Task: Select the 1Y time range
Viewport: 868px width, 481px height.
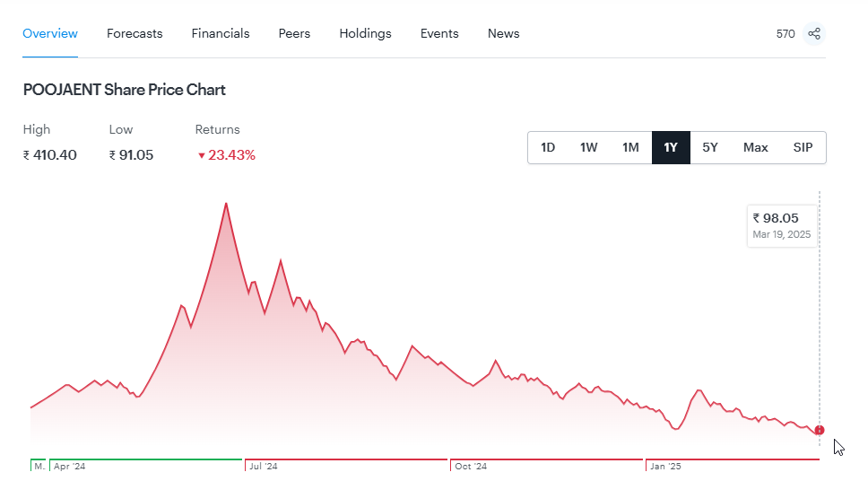Action: pyautogui.click(x=671, y=147)
